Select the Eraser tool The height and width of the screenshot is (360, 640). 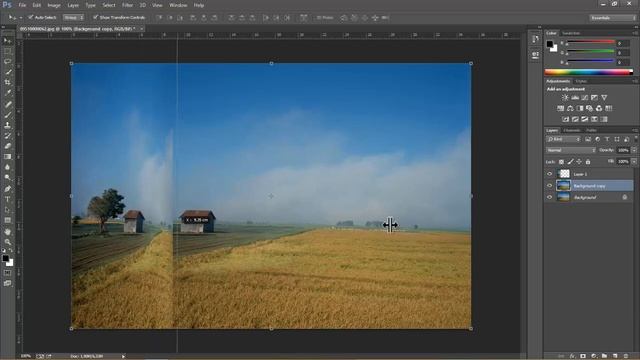(x=7, y=146)
